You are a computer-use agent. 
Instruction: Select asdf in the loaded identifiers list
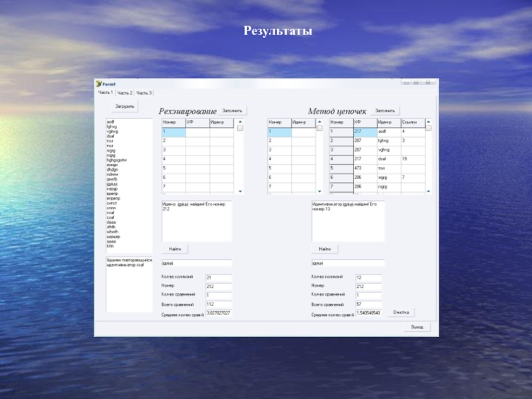[110, 122]
